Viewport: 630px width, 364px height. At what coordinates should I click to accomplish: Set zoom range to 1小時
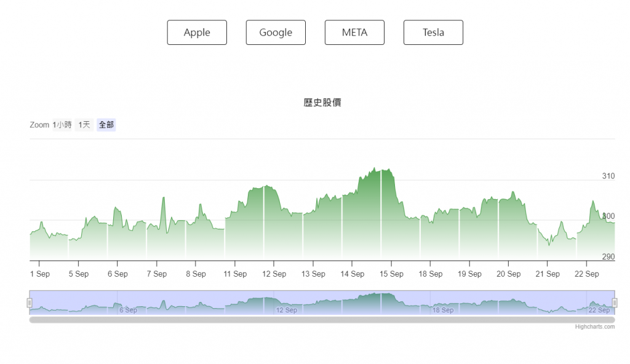[62, 125]
